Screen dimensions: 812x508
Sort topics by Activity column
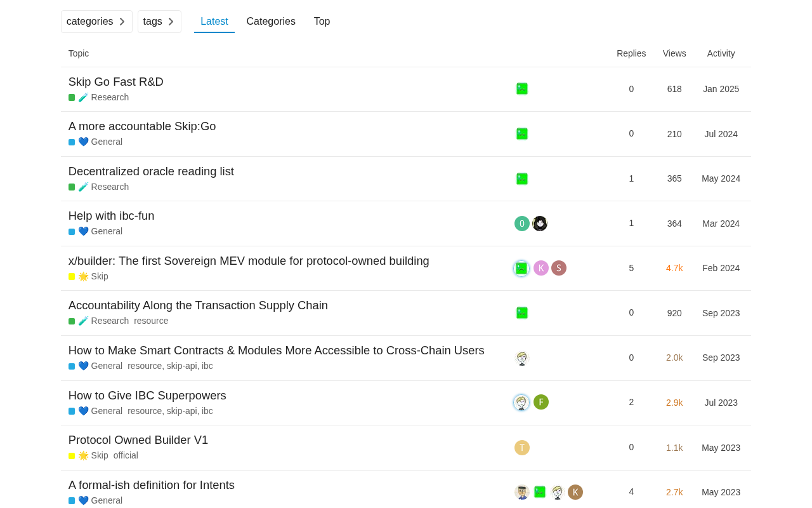[721, 53]
